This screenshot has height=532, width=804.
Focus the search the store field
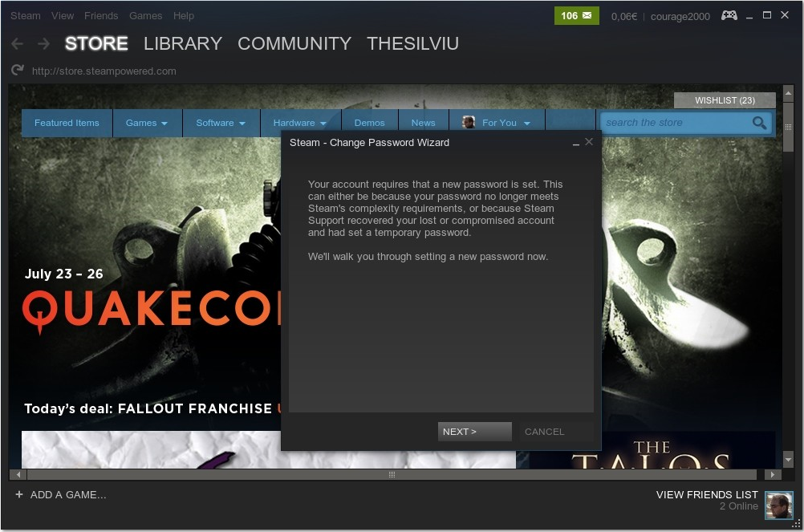tap(676, 123)
